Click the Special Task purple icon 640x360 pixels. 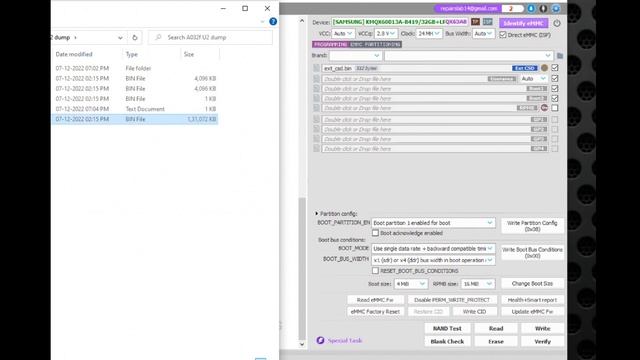[x=320, y=340]
